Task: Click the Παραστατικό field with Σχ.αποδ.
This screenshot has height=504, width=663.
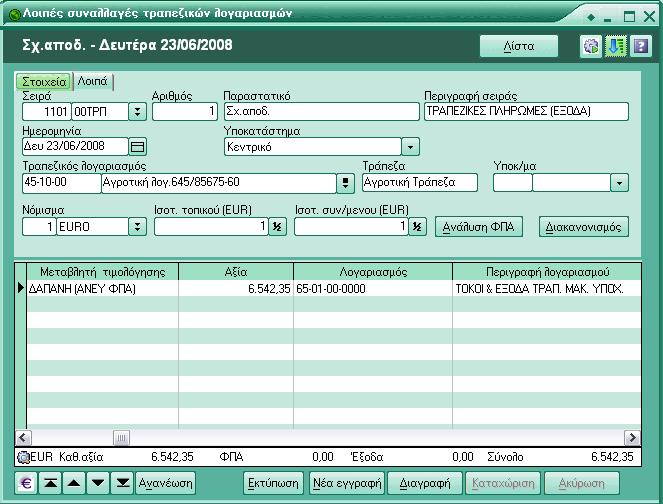Action: 322,112
